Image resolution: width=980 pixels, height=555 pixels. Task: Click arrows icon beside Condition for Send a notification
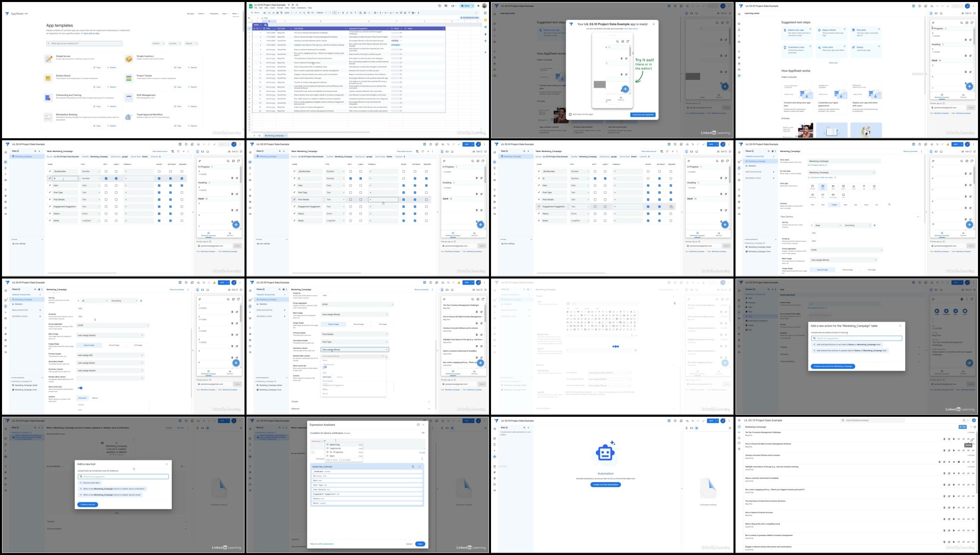click(x=423, y=433)
